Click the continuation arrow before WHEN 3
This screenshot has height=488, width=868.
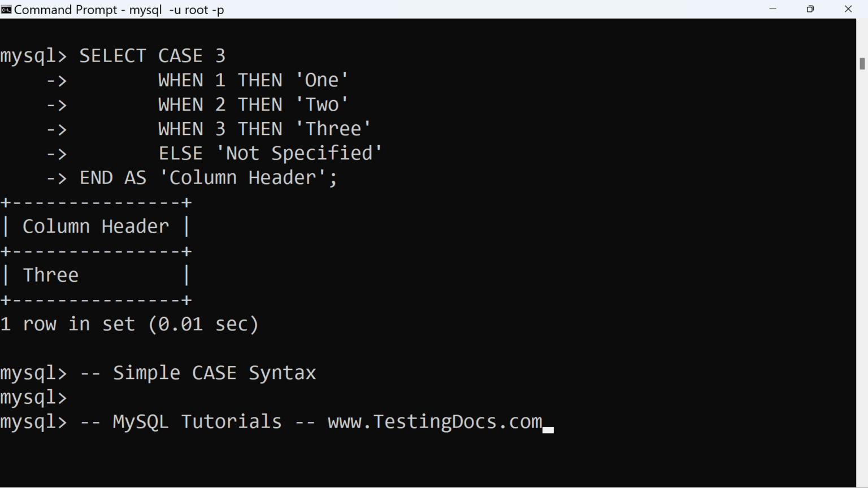(x=56, y=129)
